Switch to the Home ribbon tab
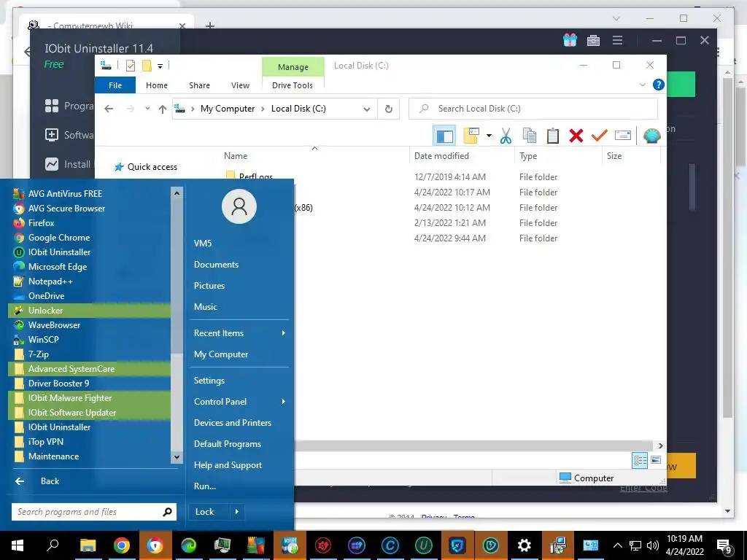The image size is (747, 560). tap(157, 85)
